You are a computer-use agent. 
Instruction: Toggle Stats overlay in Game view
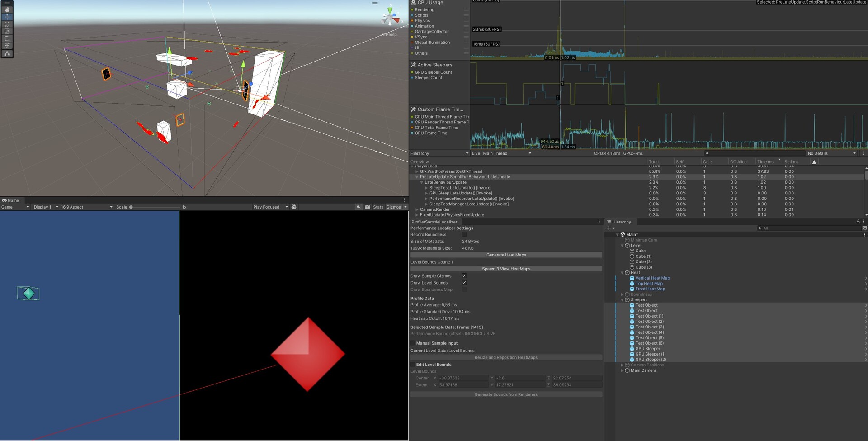tap(377, 207)
